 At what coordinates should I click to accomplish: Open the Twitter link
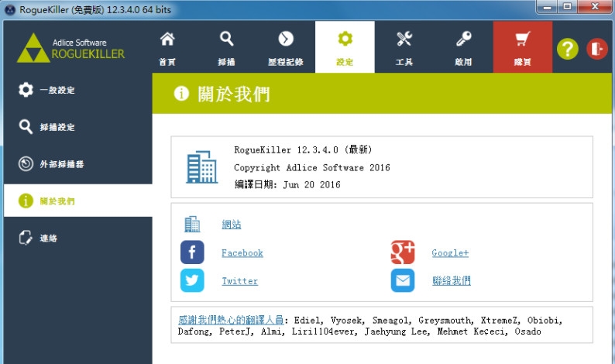tap(239, 281)
